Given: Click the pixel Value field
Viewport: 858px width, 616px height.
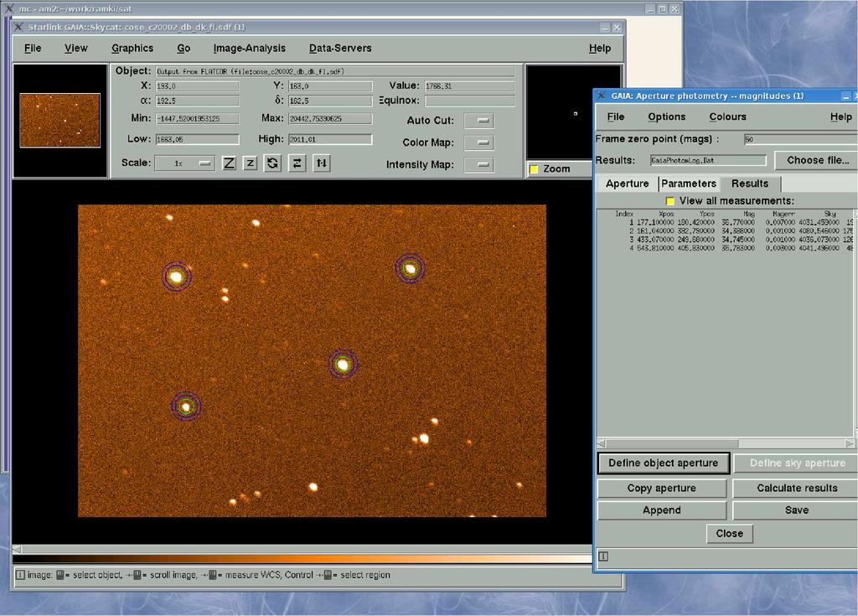Looking at the screenshot, I should [469, 86].
